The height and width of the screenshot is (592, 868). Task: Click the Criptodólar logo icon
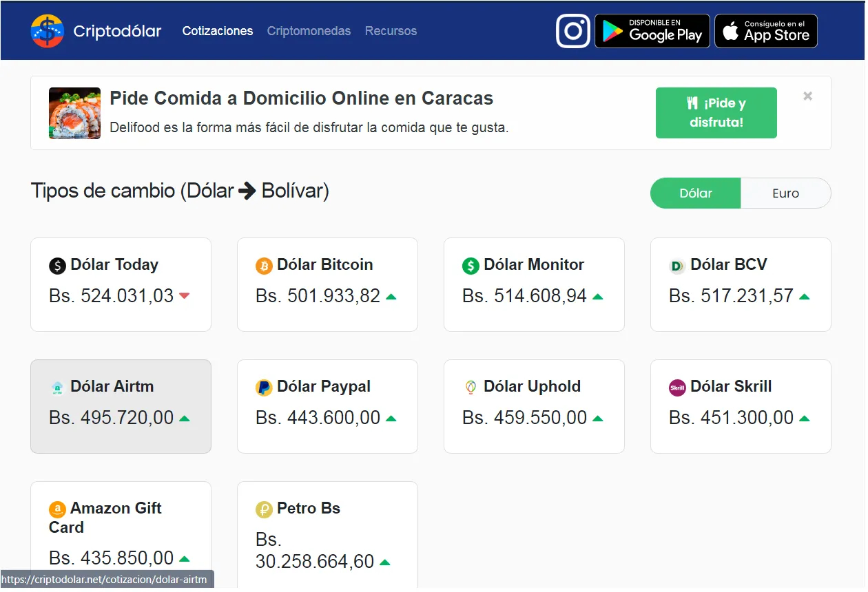[48, 31]
